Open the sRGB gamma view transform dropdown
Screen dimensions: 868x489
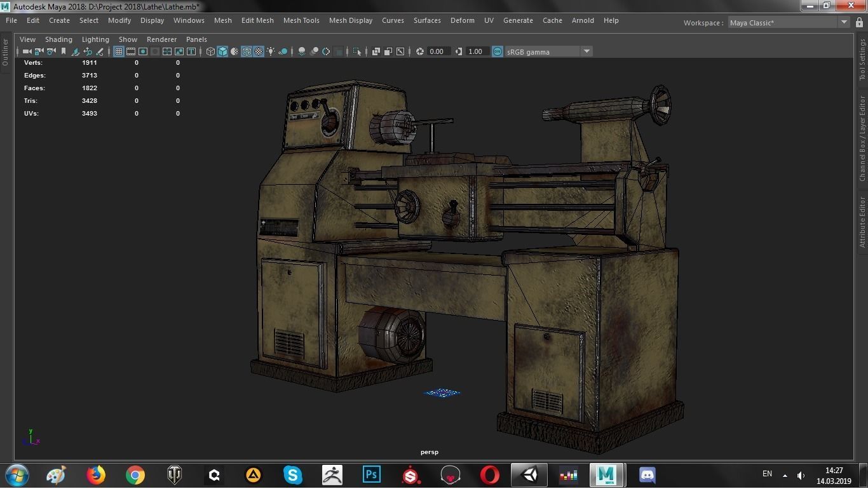click(549, 51)
